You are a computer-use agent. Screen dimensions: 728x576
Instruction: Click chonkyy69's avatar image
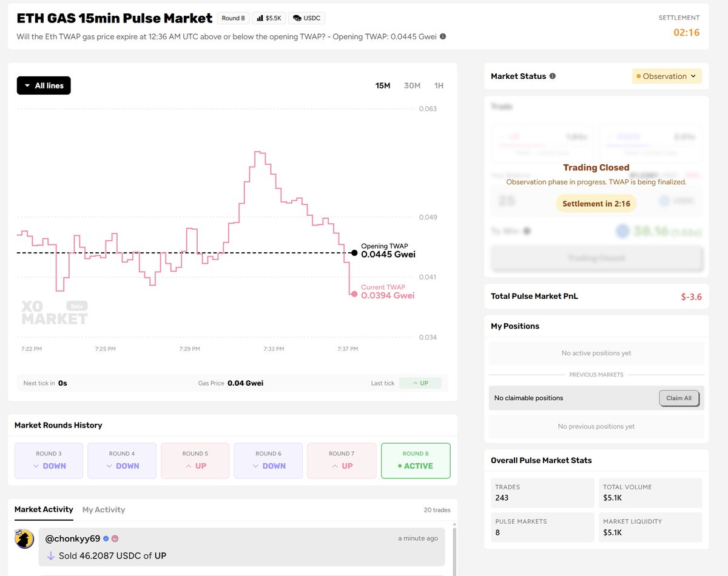[x=24, y=538]
